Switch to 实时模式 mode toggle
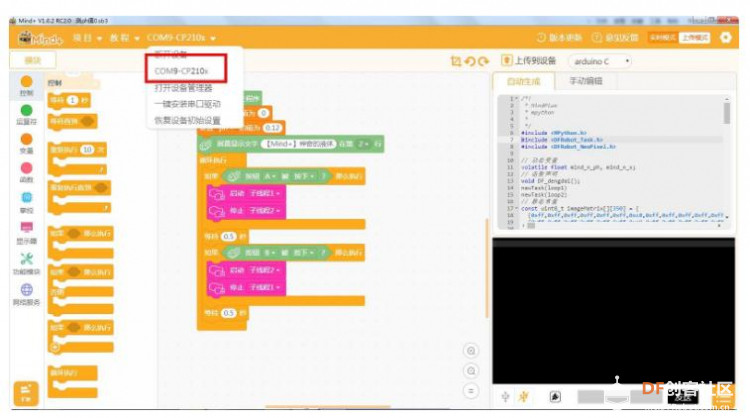This screenshot has height=418, width=750. [x=663, y=37]
